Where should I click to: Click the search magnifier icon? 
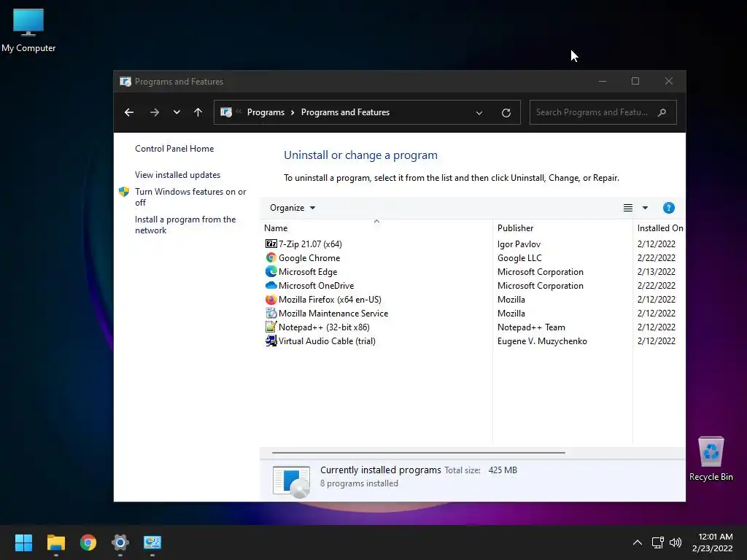(x=662, y=112)
